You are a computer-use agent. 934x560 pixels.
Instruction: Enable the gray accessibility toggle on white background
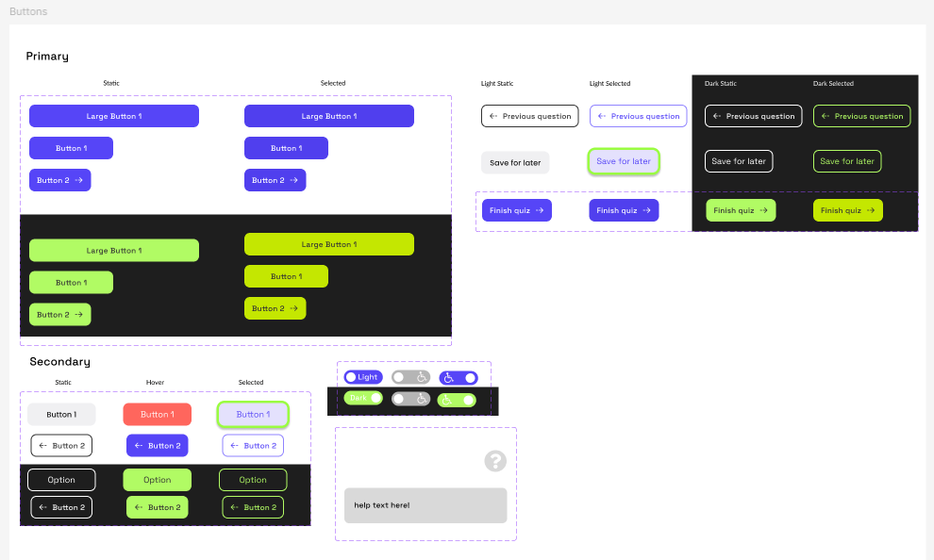pos(410,377)
